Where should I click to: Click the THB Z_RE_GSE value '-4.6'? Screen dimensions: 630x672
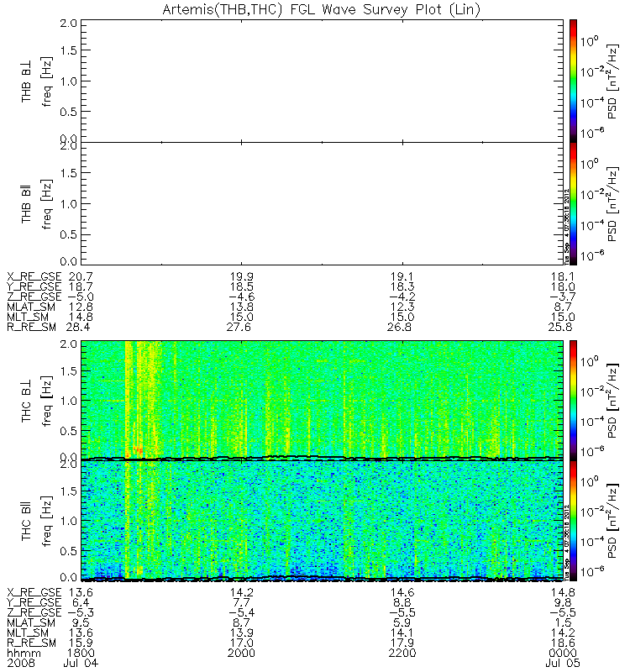241,297
